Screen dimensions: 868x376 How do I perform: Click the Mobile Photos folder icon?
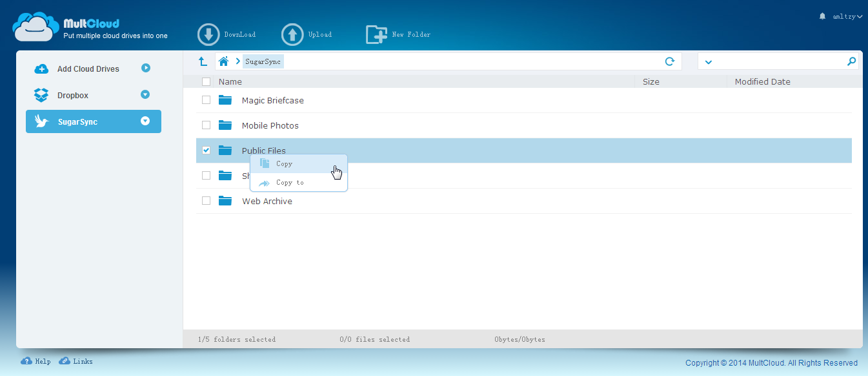coord(225,125)
